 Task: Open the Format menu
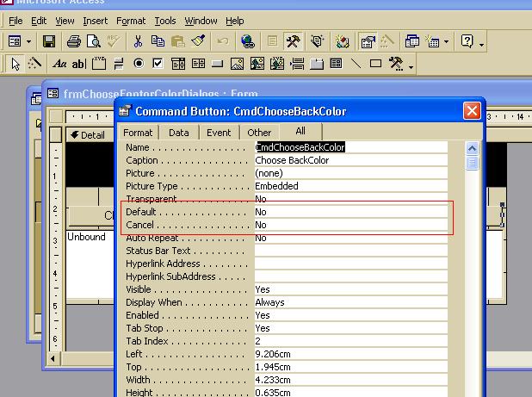pyautogui.click(x=131, y=21)
